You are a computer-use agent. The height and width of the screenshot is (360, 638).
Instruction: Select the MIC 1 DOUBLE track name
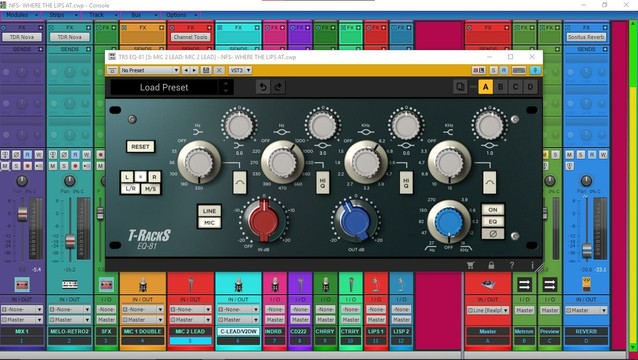pyautogui.click(x=142, y=332)
